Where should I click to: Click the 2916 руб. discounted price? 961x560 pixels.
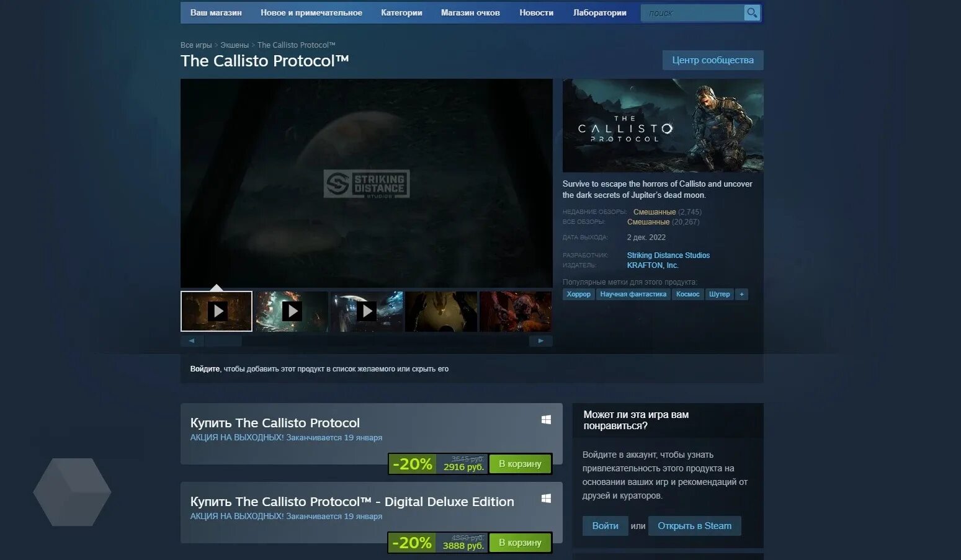tap(463, 467)
